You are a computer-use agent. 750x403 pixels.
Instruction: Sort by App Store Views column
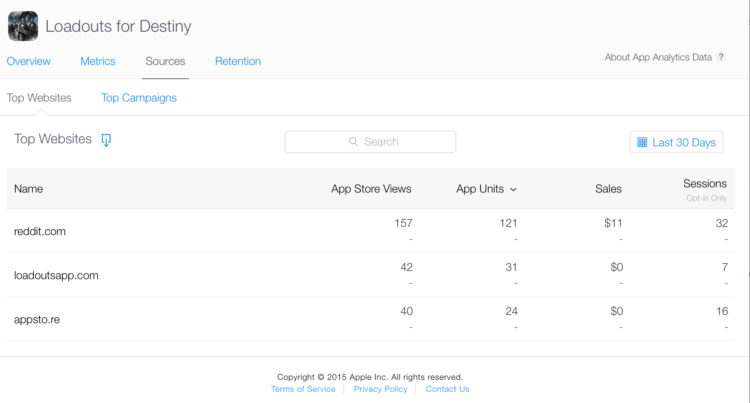click(371, 189)
